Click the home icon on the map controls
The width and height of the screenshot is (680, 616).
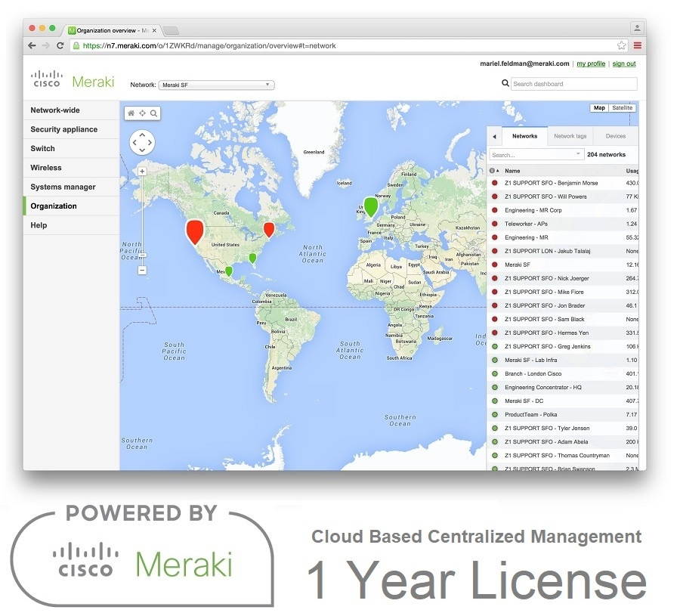coord(131,113)
